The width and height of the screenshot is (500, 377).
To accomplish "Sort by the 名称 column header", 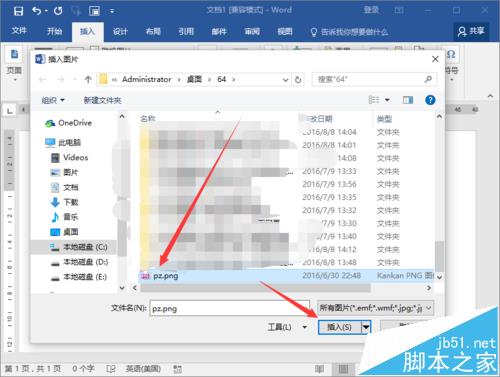I will tap(148, 119).
